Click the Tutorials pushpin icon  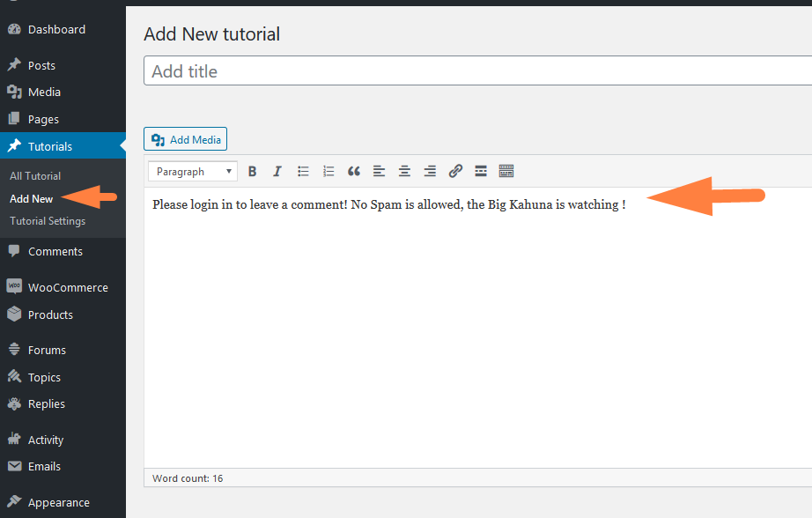(x=14, y=145)
